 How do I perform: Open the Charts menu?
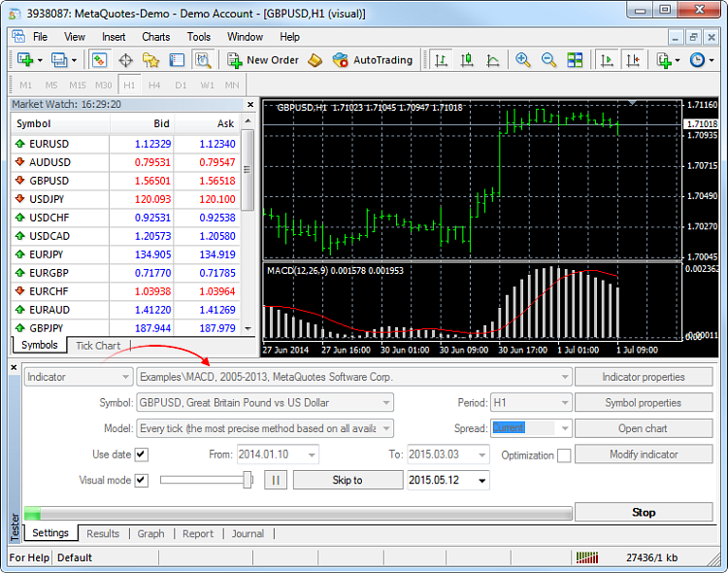(155, 37)
